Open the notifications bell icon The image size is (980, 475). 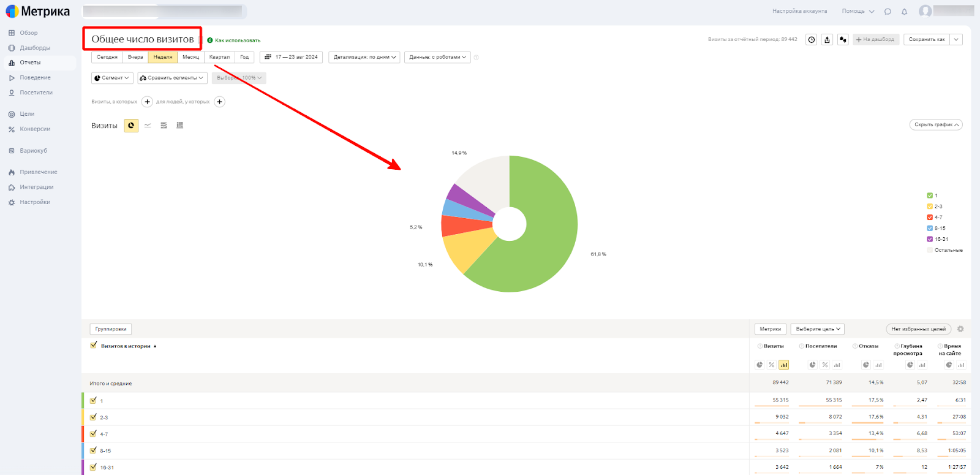904,12
